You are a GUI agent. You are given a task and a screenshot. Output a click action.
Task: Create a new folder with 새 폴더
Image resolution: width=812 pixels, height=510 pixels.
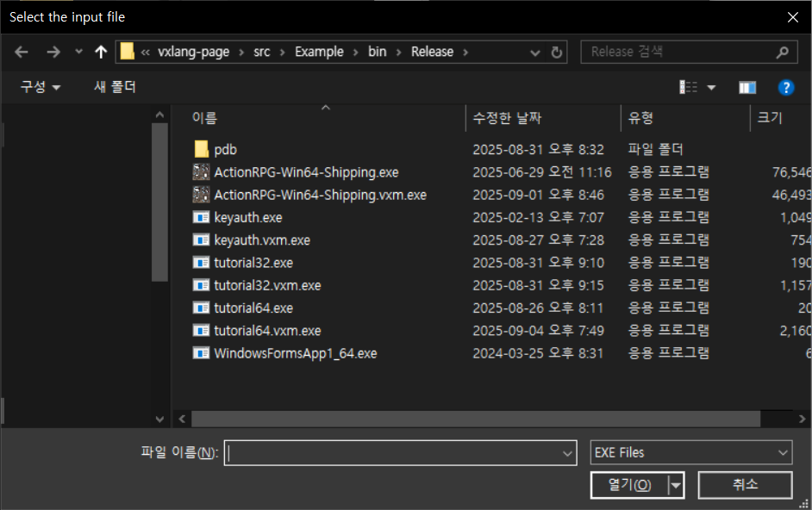click(115, 86)
